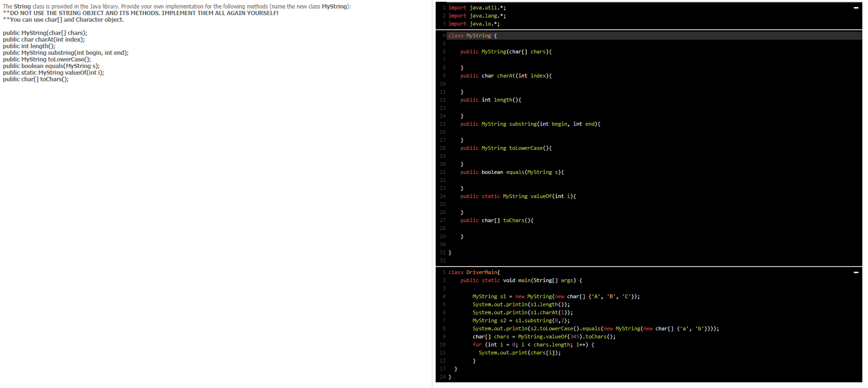This screenshot has width=868, height=388.
Task: Click 'public int length(){' in editor
Action: (x=491, y=100)
